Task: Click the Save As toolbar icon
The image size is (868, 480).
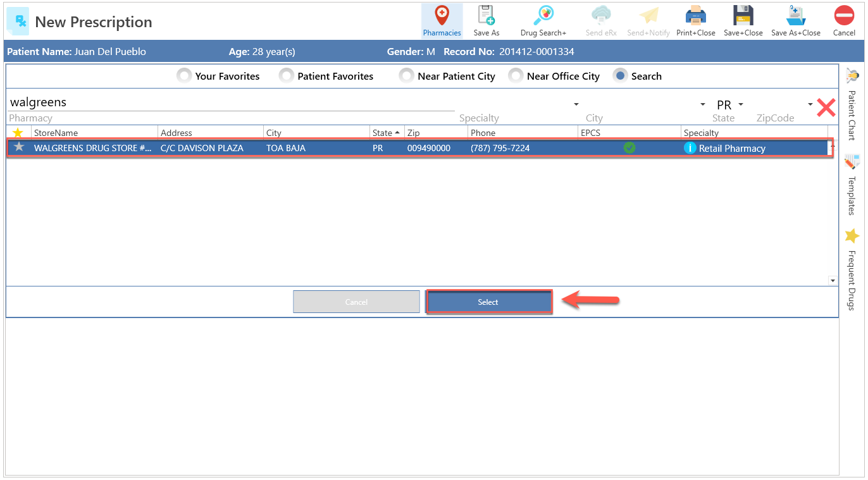Action: (486, 16)
